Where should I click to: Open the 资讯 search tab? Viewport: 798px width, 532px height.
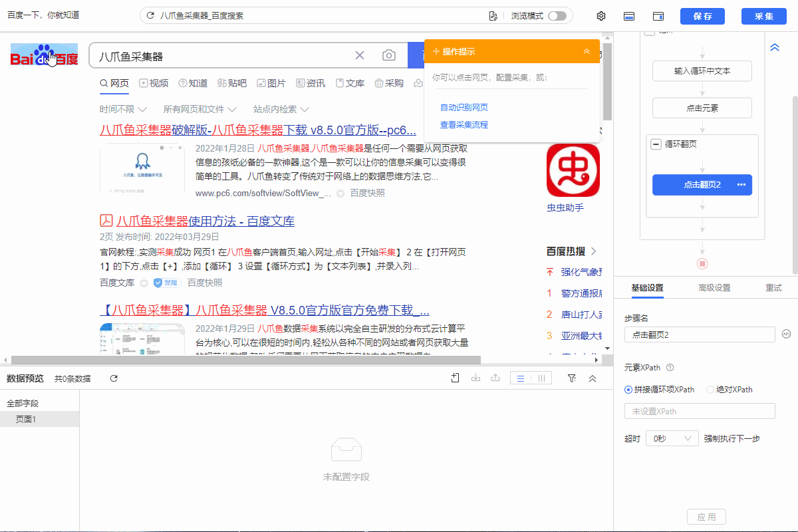click(311, 83)
